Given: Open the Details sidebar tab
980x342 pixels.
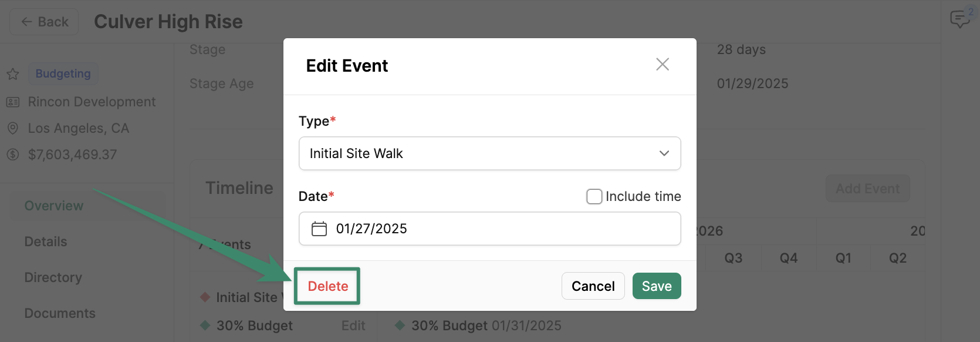Looking at the screenshot, I should tap(46, 242).
